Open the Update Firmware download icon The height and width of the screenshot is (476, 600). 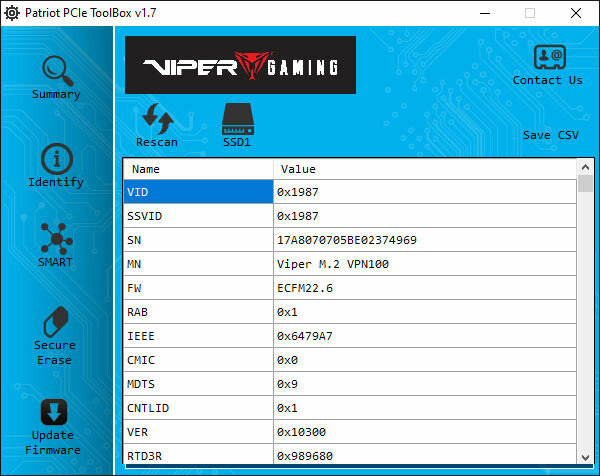pyautogui.click(x=54, y=412)
